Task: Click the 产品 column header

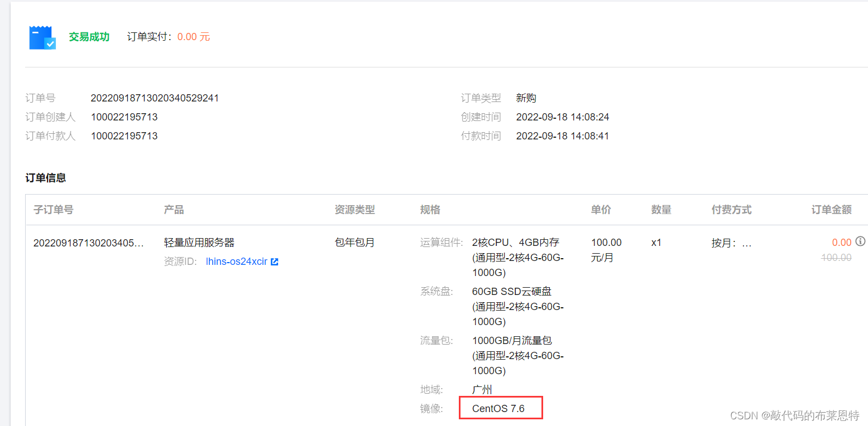Action: click(174, 210)
